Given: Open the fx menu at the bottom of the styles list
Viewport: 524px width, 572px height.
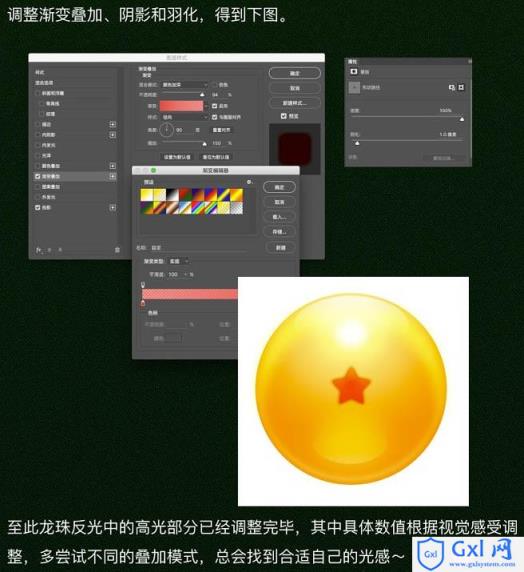Looking at the screenshot, I should pos(39,250).
